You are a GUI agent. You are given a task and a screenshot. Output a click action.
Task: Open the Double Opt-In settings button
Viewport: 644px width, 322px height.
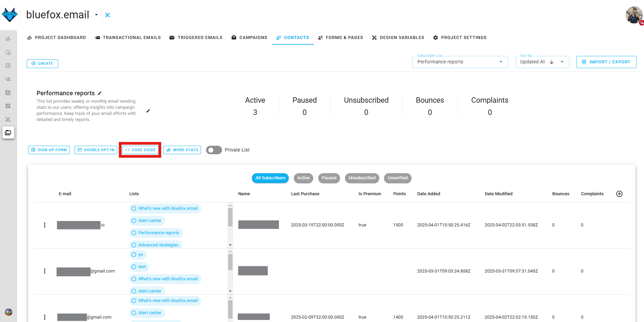pos(96,150)
